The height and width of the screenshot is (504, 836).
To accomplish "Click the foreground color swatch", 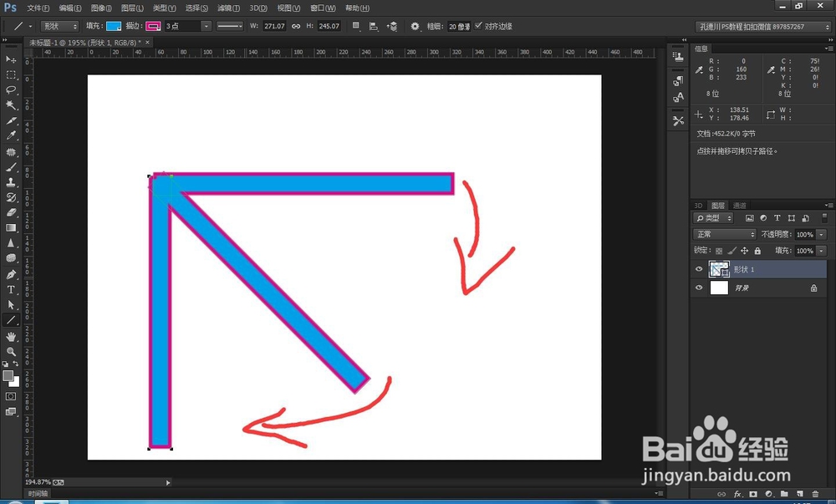I will coord(8,375).
